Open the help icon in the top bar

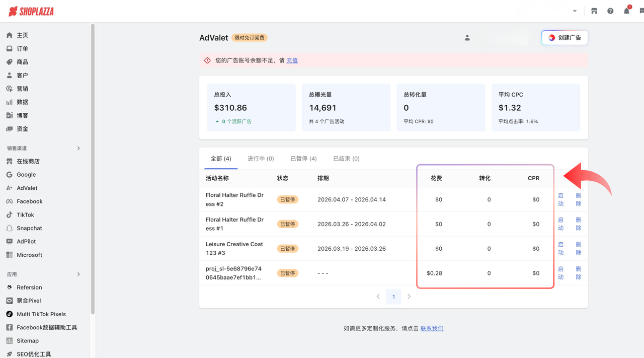610,10
